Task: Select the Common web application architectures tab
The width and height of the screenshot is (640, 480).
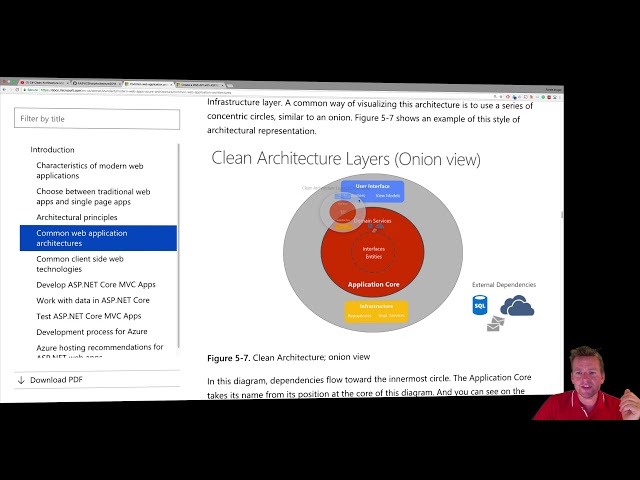Action: coord(149,84)
